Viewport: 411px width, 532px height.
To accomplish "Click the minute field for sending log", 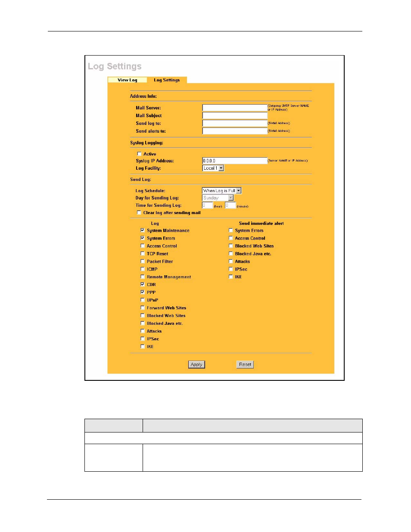I will [x=230, y=205].
